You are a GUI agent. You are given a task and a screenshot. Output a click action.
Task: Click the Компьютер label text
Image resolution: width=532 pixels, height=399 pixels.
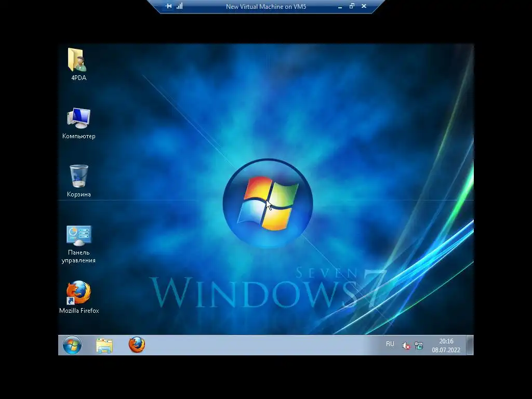(x=79, y=136)
